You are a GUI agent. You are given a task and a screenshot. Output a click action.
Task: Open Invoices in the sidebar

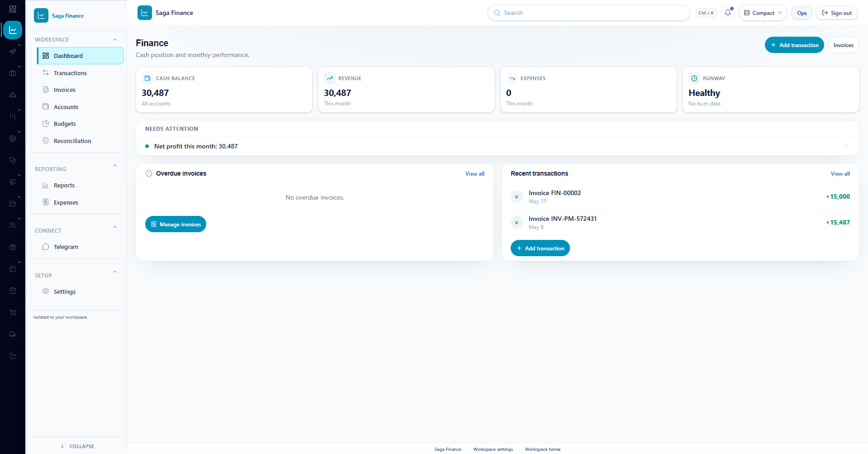pyautogui.click(x=80, y=90)
